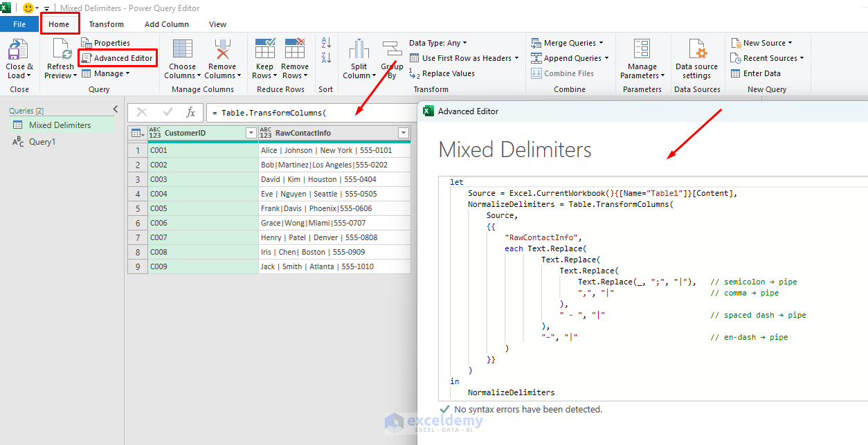This screenshot has width=868, height=445.
Task: Click the Refresh Preview icon
Action: 62,50
